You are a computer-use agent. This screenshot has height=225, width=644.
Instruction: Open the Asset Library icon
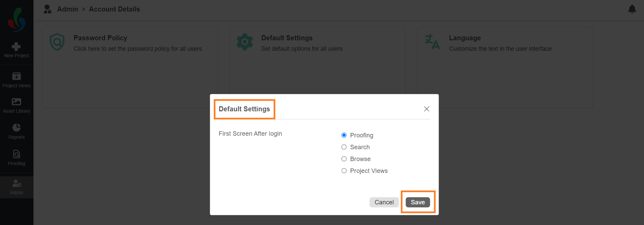point(16,102)
